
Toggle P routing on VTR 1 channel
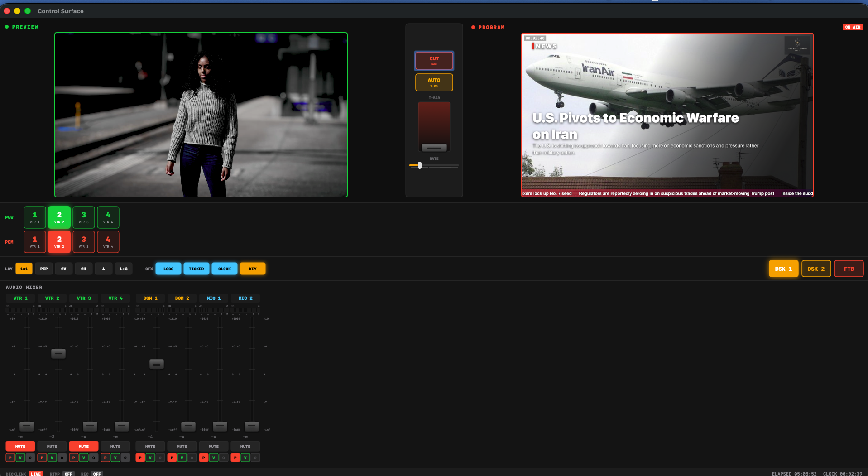click(x=10, y=457)
